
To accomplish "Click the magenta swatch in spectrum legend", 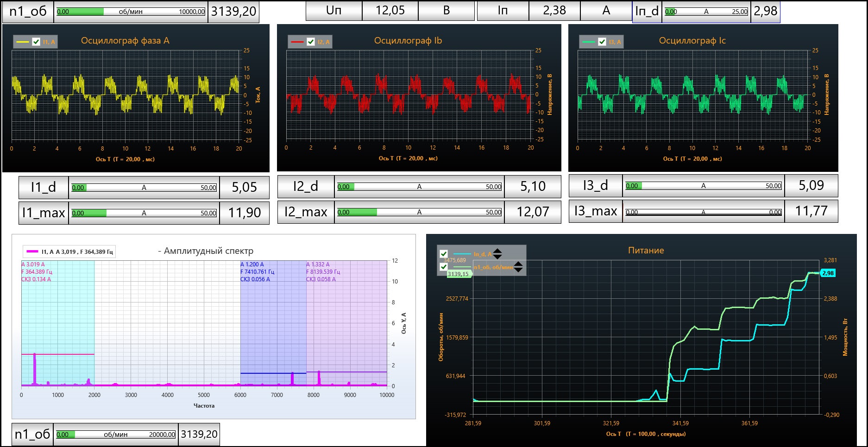I will [x=32, y=252].
